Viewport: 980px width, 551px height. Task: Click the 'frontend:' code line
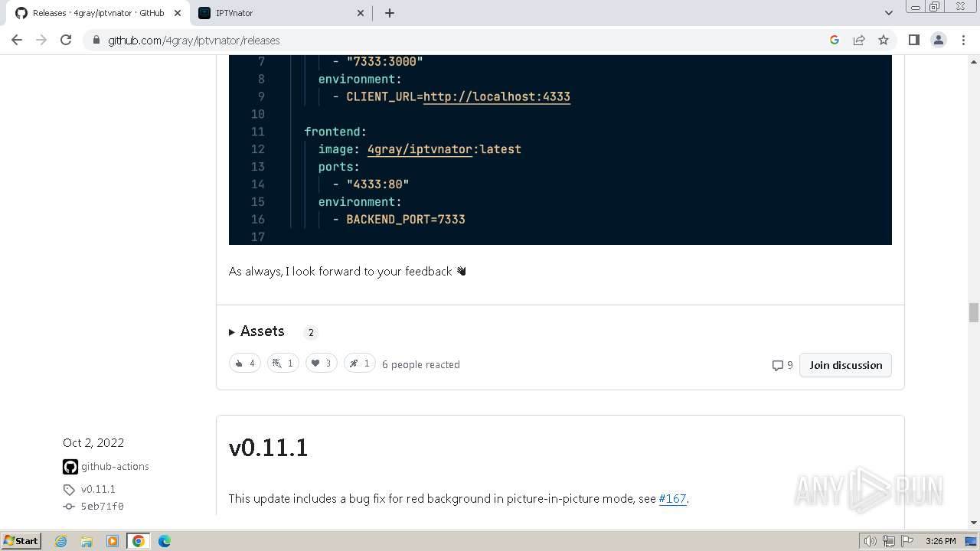[335, 132]
